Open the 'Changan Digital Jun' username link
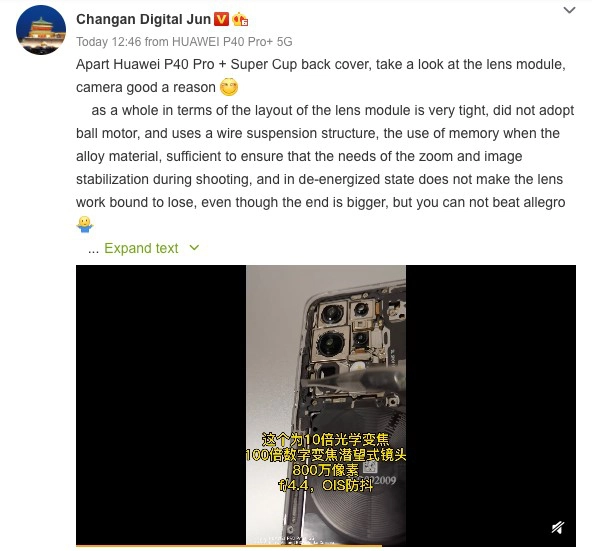 (143, 19)
